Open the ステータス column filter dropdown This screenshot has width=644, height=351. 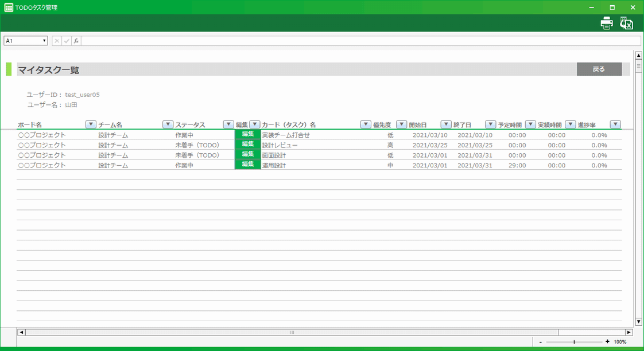(228, 124)
